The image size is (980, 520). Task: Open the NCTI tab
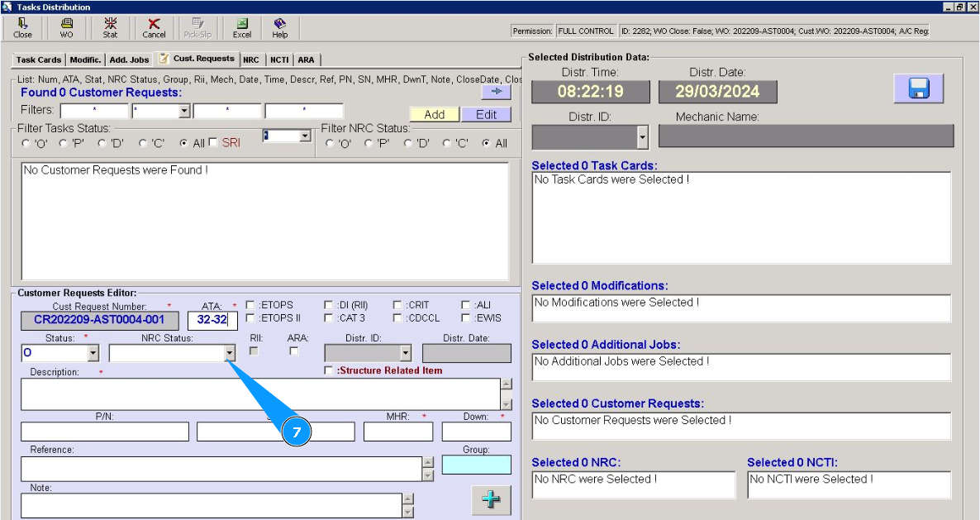click(279, 60)
